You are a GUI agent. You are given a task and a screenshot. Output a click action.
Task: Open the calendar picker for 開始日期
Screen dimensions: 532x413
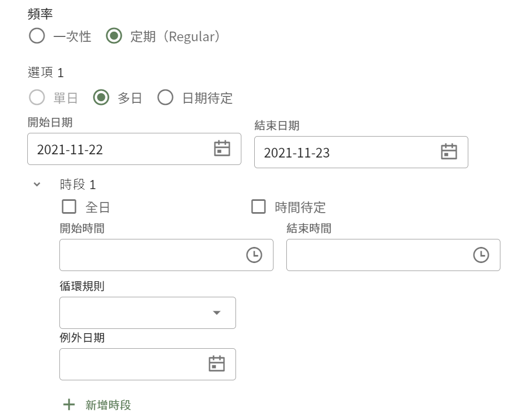pos(222,148)
